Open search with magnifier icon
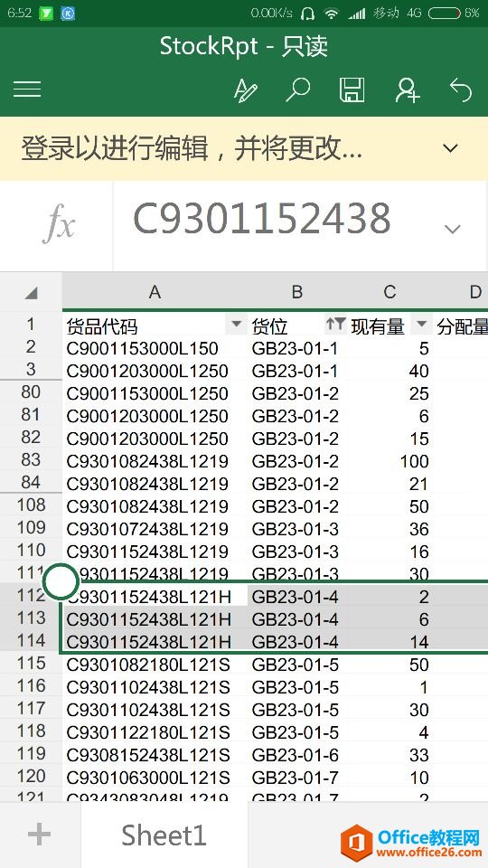 297,90
